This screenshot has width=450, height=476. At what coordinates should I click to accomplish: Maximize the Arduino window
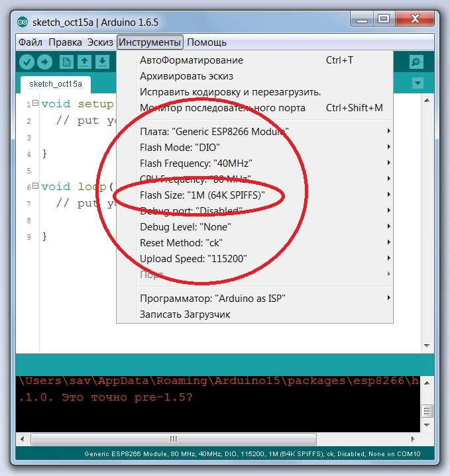point(384,19)
